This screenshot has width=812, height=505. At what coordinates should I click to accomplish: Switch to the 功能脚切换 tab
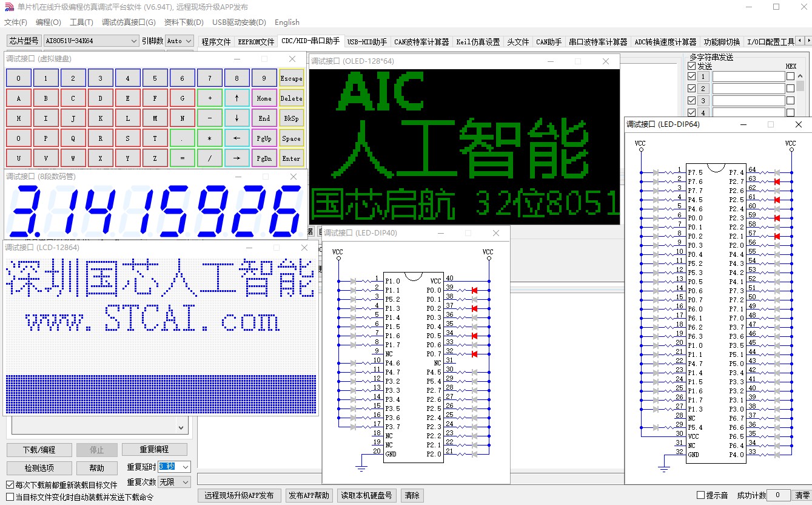coord(722,42)
